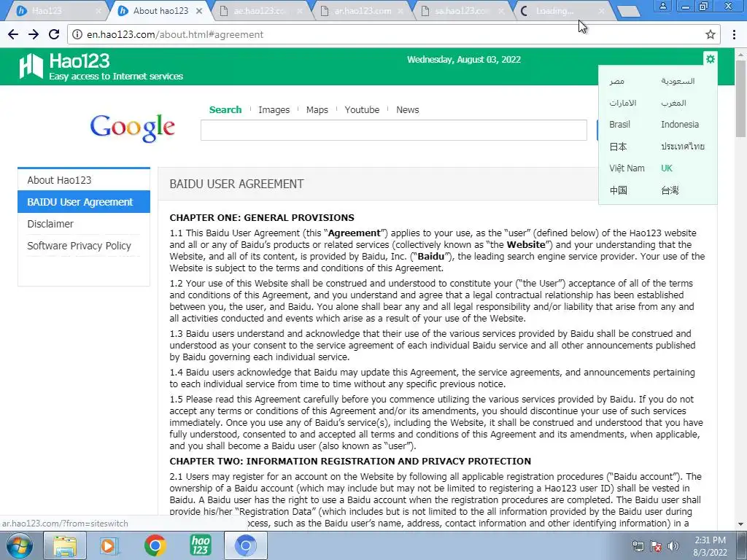
Task: Click the BAIDU USER AGREEMENT heading
Action: pyautogui.click(x=237, y=184)
